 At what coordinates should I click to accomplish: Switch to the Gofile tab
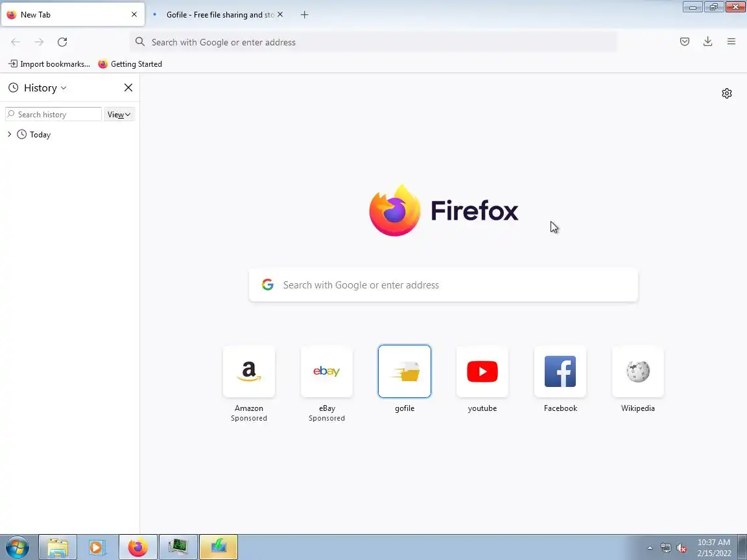[x=218, y=15]
